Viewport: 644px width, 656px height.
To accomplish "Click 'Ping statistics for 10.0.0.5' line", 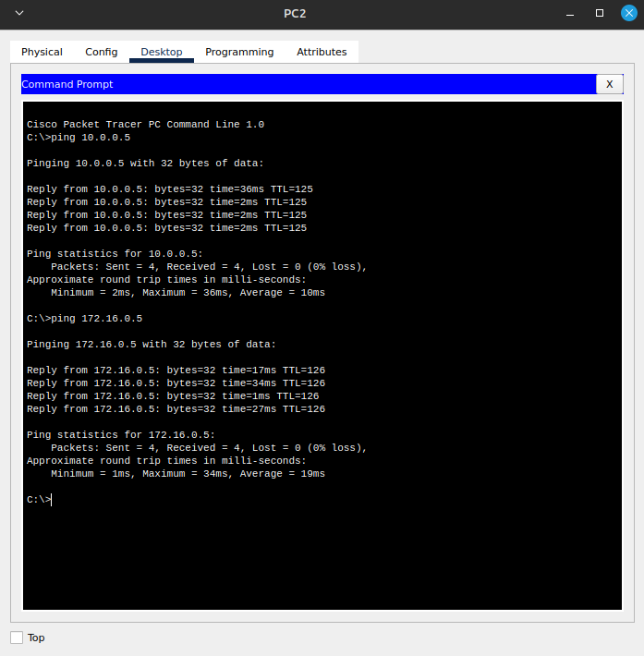I will point(115,254).
